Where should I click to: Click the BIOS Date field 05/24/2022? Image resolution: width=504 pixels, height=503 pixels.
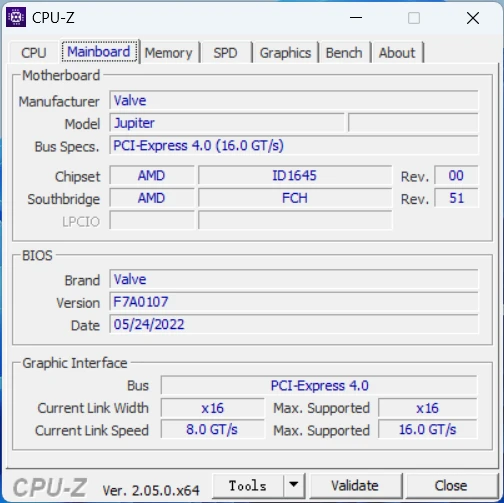pyautogui.click(x=294, y=324)
